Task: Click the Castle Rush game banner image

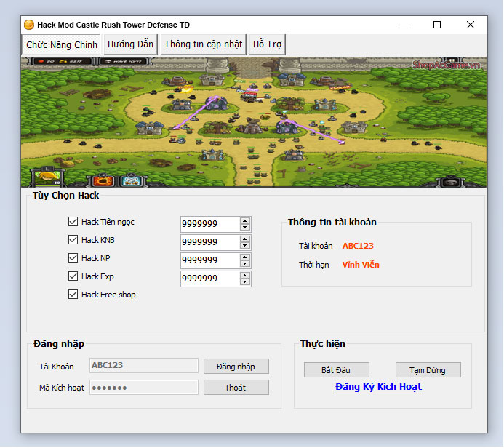Action: coord(254,122)
